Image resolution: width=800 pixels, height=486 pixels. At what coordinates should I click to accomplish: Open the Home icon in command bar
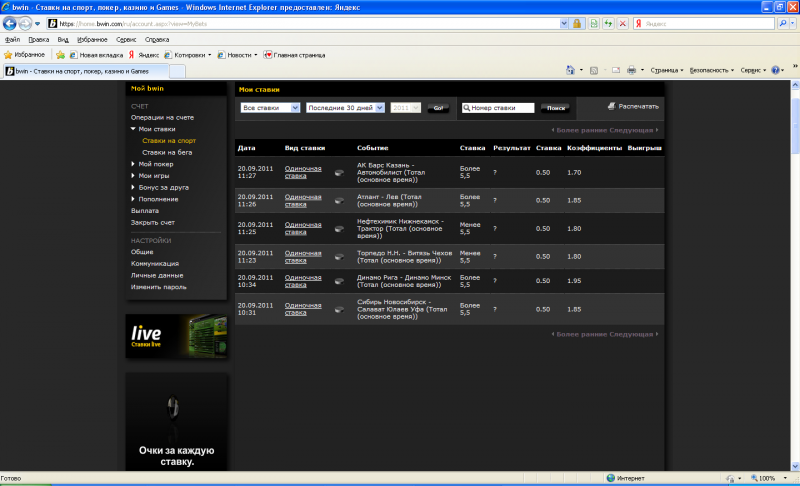(570, 70)
